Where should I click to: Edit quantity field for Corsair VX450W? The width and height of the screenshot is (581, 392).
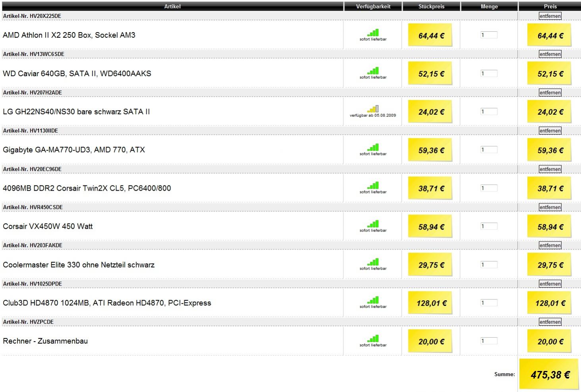pyautogui.click(x=489, y=226)
